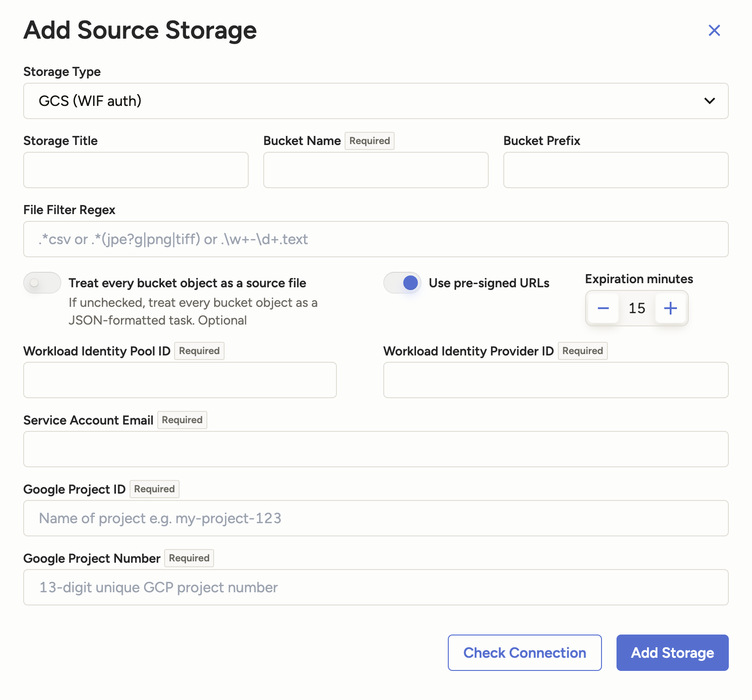Click the Bucket Prefix text box
Image resolution: width=752 pixels, height=700 pixels.
[616, 170]
